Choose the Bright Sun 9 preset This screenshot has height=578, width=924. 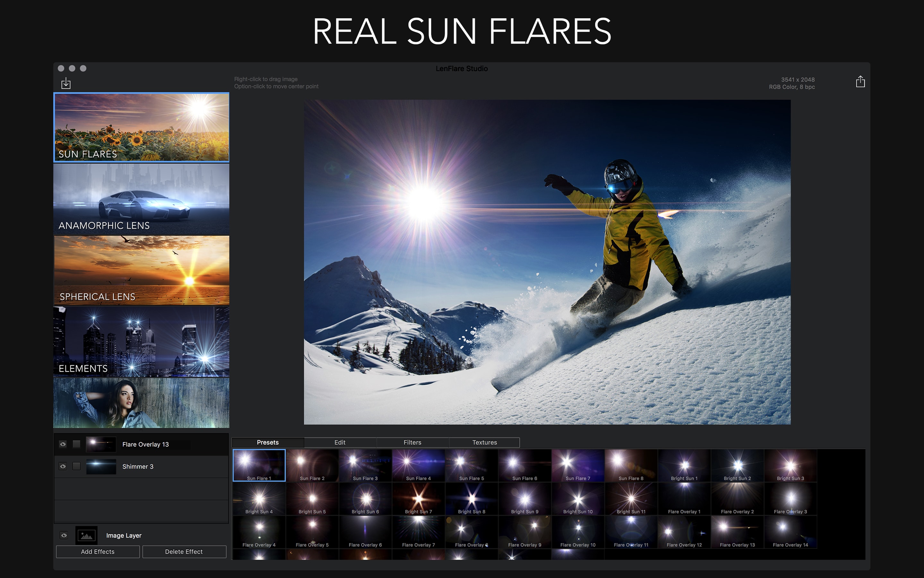525,499
